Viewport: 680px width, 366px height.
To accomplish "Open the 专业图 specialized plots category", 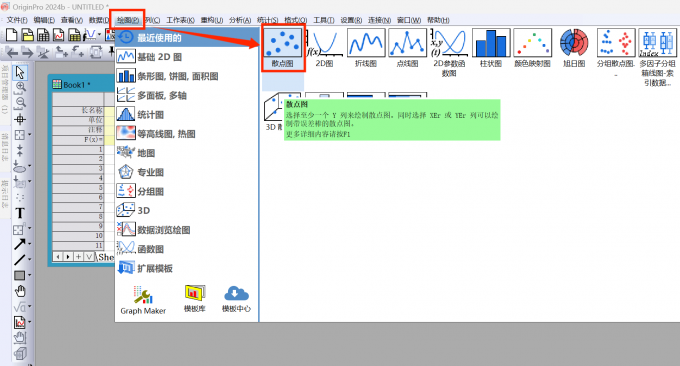I will point(187,172).
